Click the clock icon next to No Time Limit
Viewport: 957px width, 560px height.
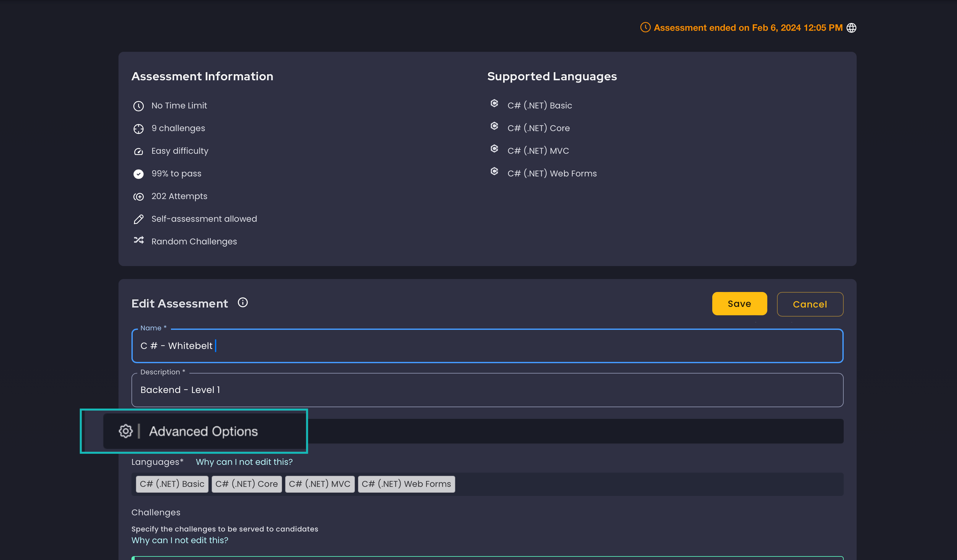138,106
